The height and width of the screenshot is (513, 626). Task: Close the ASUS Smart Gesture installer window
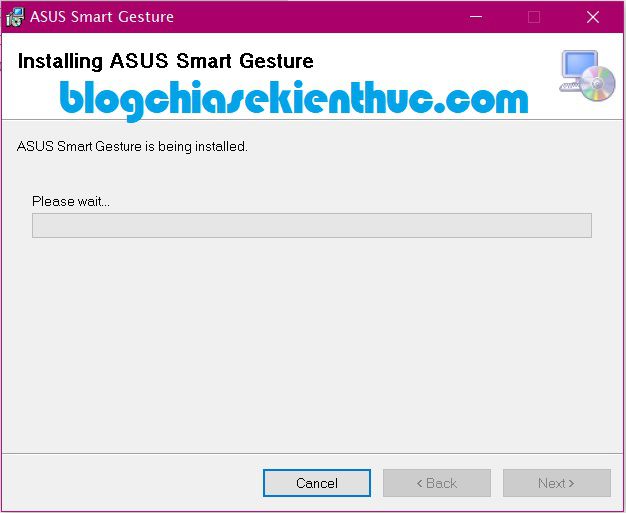(593, 17)
